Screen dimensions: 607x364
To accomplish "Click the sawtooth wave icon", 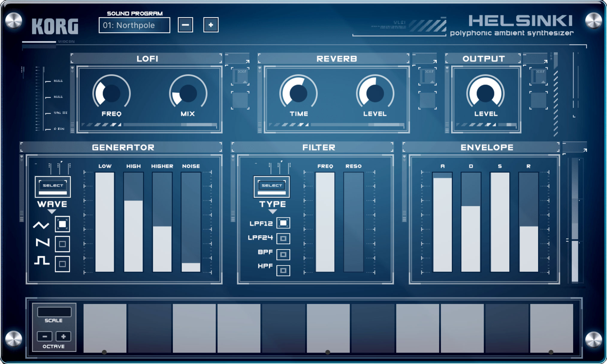I will pos(43,242).
